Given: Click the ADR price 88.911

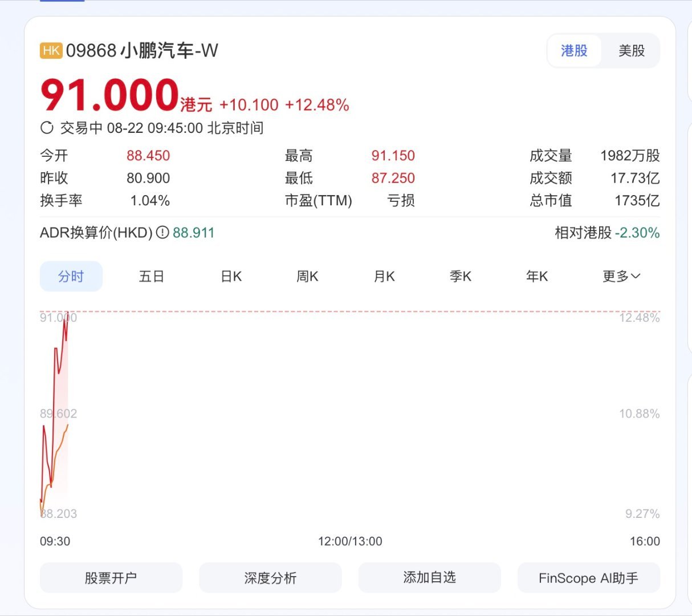Looking at the screenshot, I should [x=194, y=233].
